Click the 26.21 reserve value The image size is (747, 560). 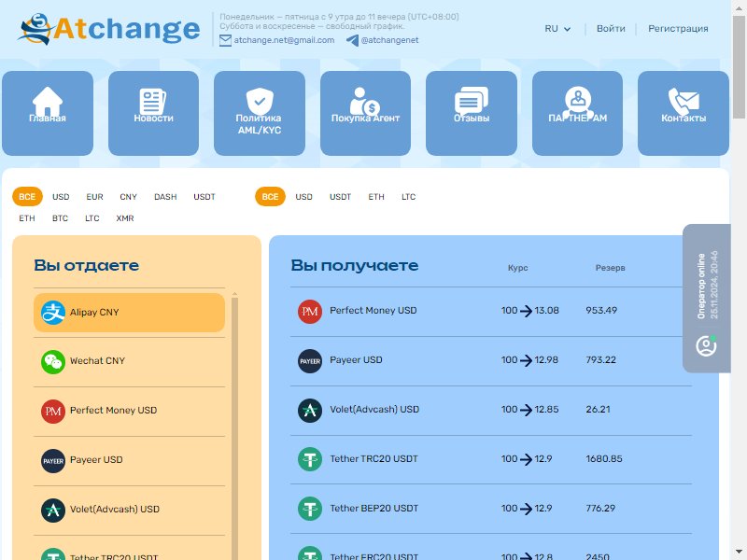(598, 410)
